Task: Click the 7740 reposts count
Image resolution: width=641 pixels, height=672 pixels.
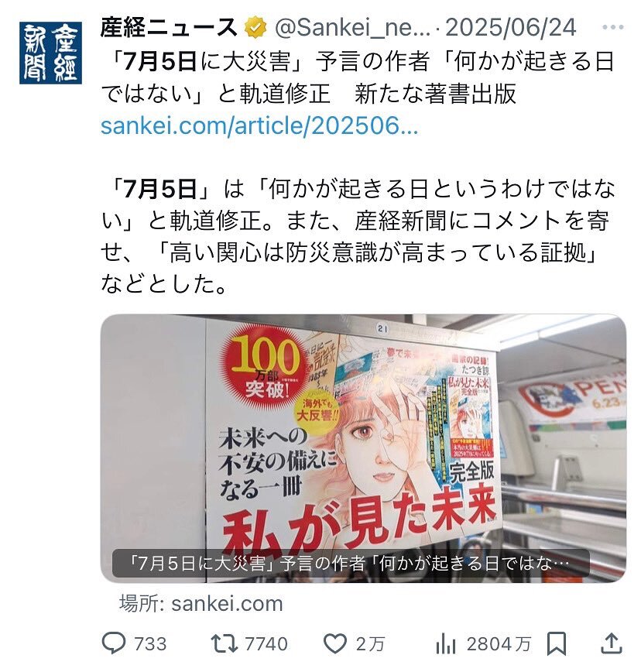Action: pos(266,644)
